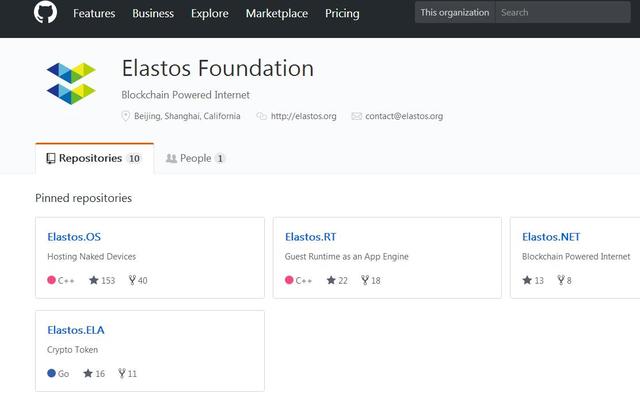Click Elastos.NET's Blockchain Powered Internet description
Viewport: 640px width, 397px height.
pyautogui.click(x=576, y=256)
